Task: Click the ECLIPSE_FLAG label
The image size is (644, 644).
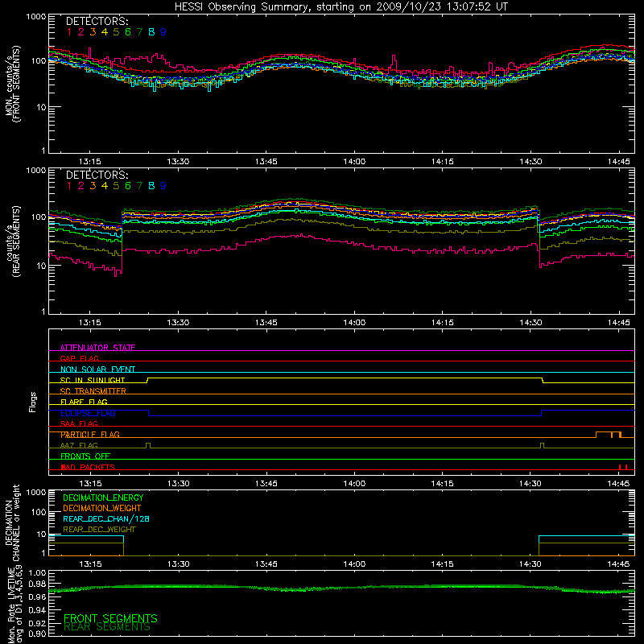Action: coord(88,413)
